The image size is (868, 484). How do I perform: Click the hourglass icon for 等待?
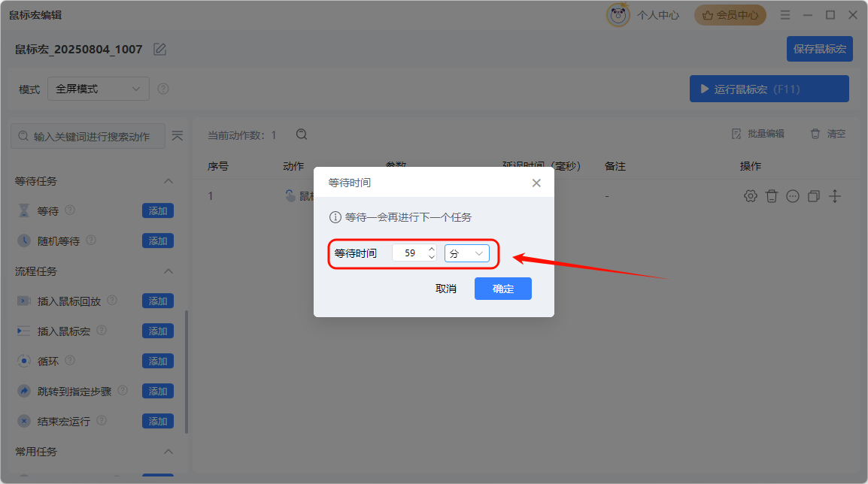pyautogui.click(x=24, y=210)
